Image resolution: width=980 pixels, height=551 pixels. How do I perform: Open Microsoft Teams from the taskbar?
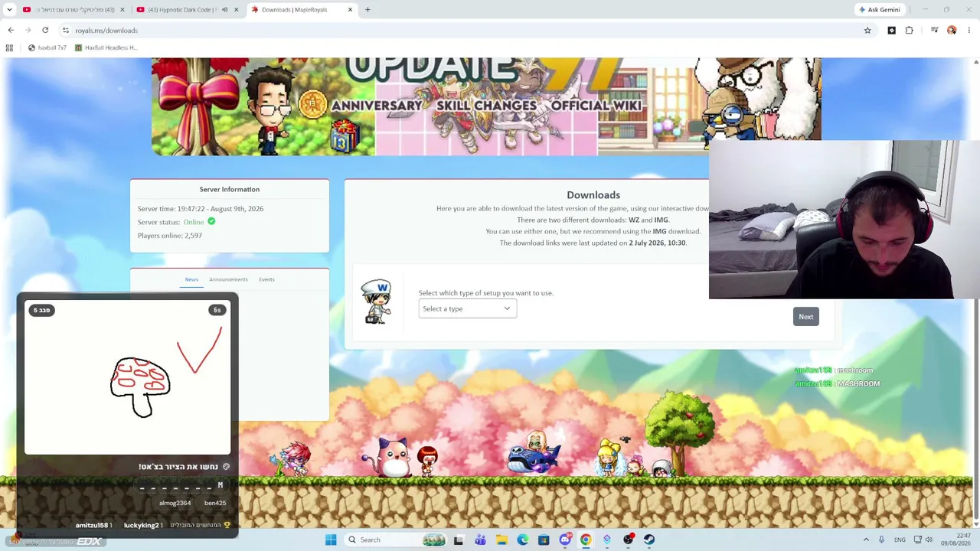tap(480, 540)
